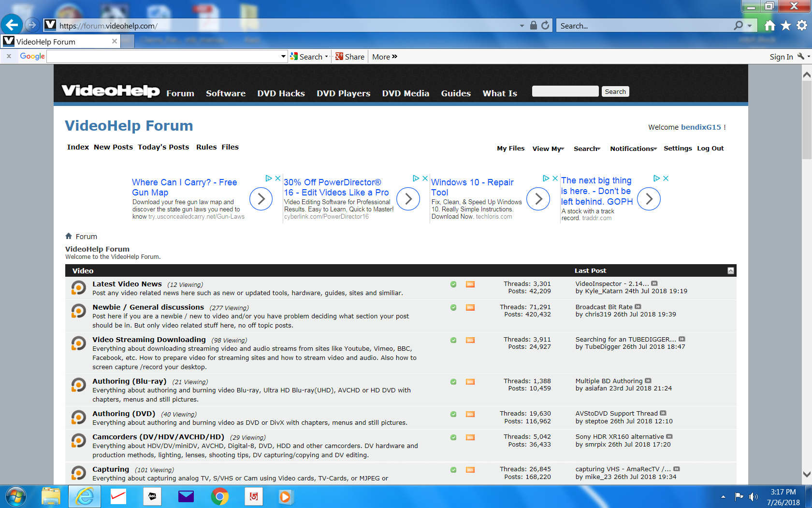812x508 pixels.
Task: Click arrow button on PowerDirector ad
Action: coord(408,199)
